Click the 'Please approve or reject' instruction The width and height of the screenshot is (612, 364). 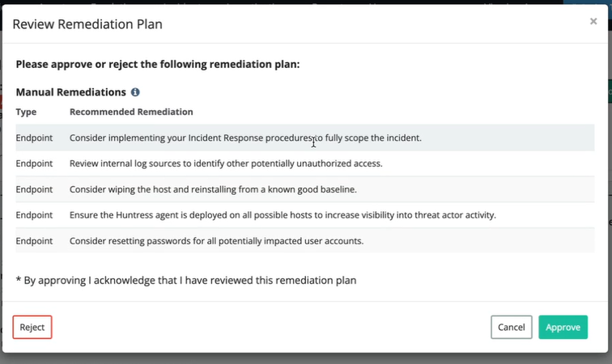point(158,63)
